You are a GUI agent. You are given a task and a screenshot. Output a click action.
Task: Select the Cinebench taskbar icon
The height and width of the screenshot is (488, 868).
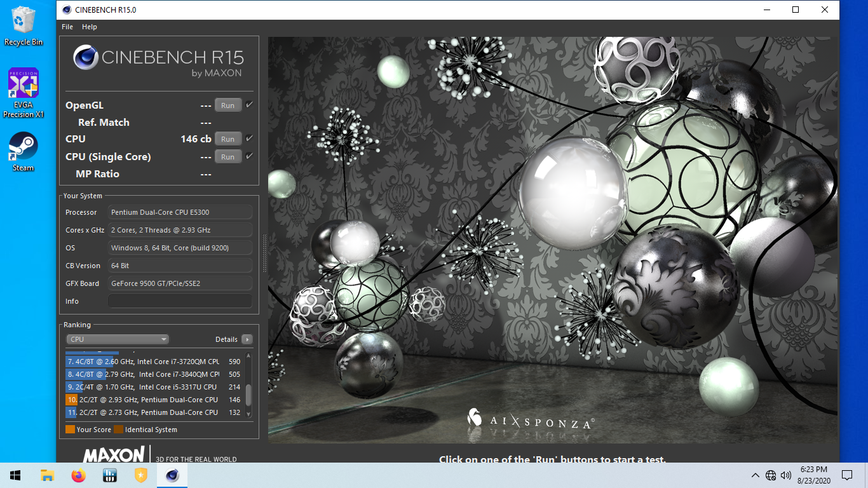(x=172, y=475)
